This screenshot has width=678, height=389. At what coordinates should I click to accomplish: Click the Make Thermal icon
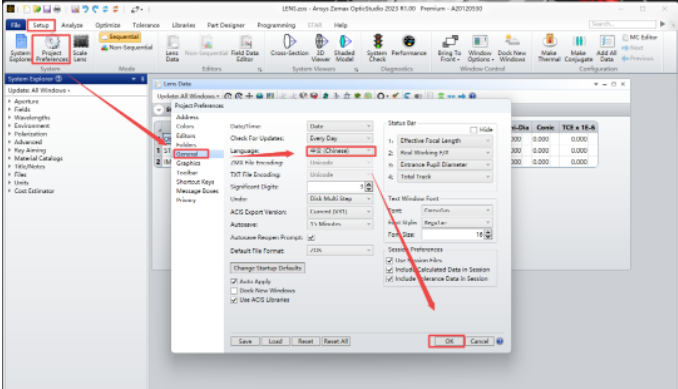tap(549, 48)
